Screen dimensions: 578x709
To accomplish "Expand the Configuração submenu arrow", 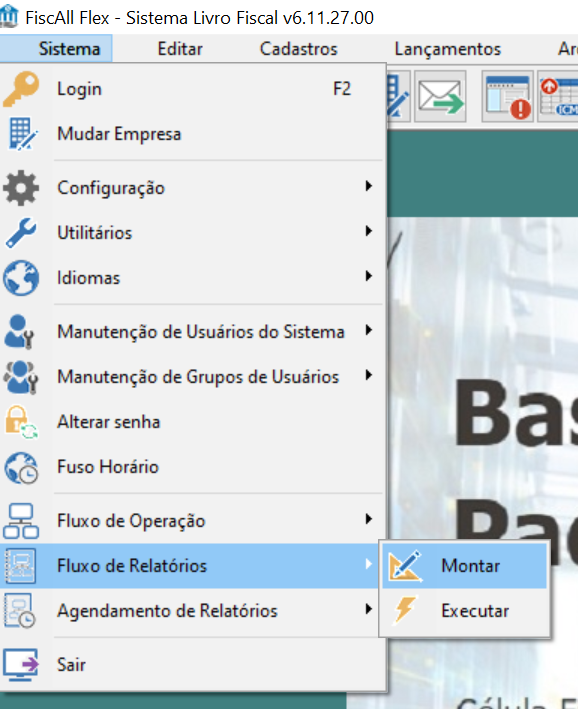I will click(369, 186).
